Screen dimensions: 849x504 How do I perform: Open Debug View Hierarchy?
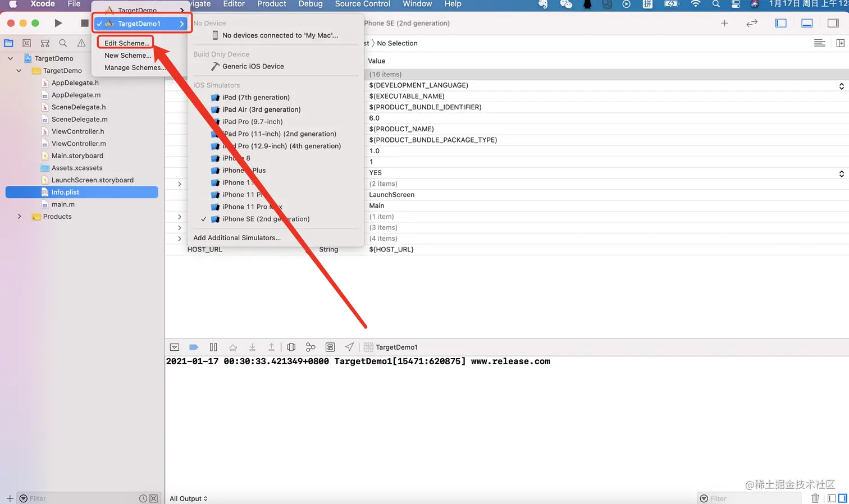(291, 347)
